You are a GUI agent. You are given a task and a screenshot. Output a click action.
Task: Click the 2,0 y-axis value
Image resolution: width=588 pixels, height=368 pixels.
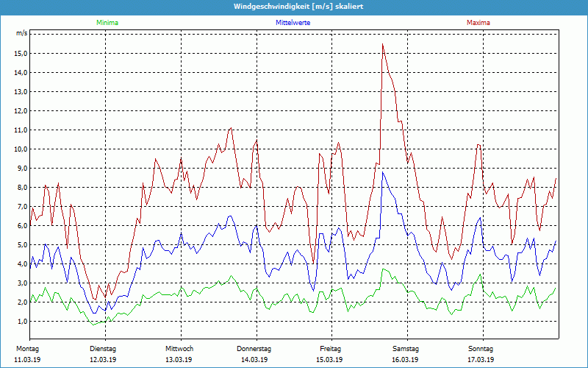(22, 302)
